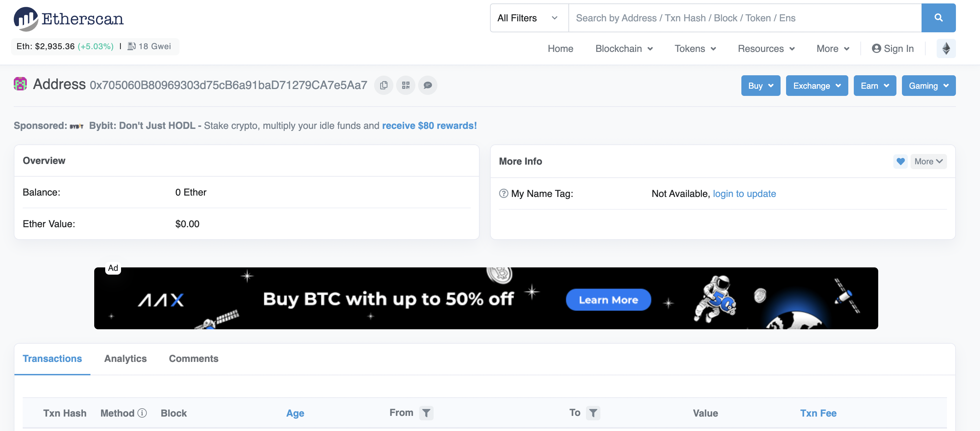The image size is (980, 431).
Task: Show the address QR code
Action: click(x=405, y=85)
